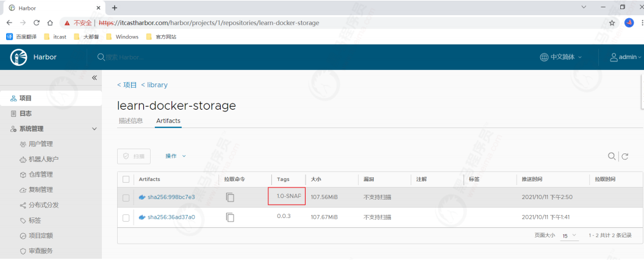Viewport: 644px width, 260px height.
Task: Click docker whale icon of sha256:36ad37a0
Action: [x=142, y=217]
